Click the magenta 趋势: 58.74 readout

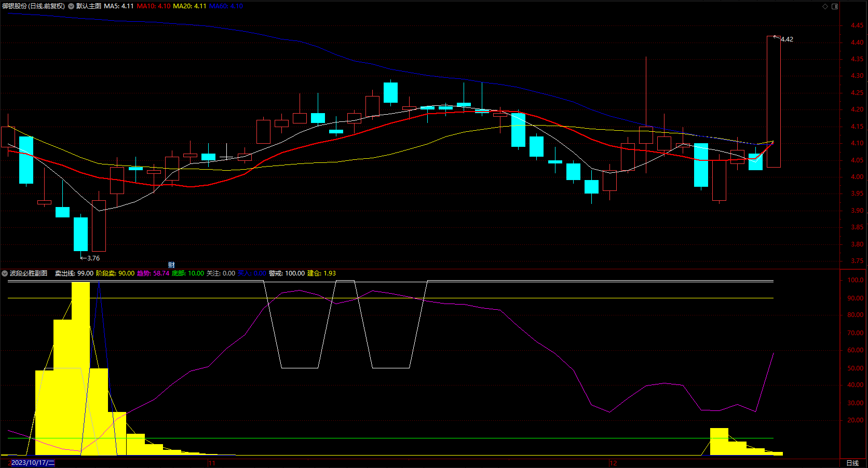(153, 273)
